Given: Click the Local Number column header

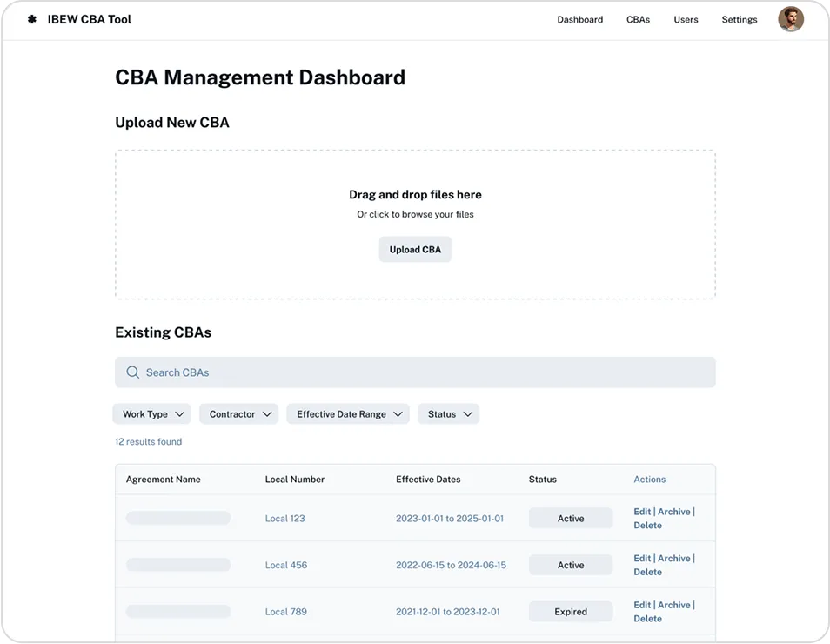Looking at the screenshot, I should (294, 480).
